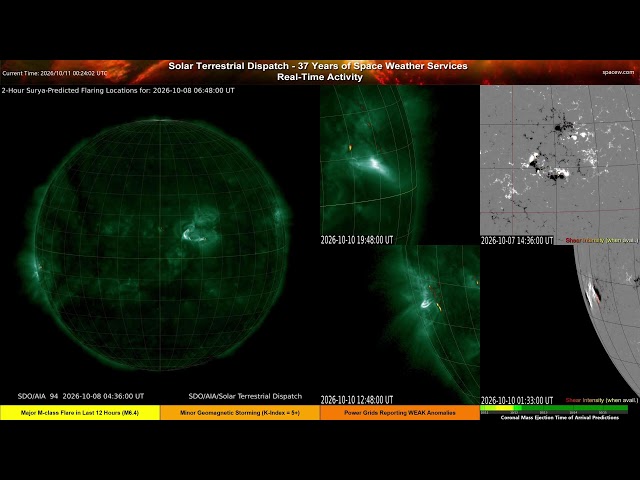Click the yellow Major M-class Flare status banner
The height and width of the screenshot is (480, 640).
[80, 413]
